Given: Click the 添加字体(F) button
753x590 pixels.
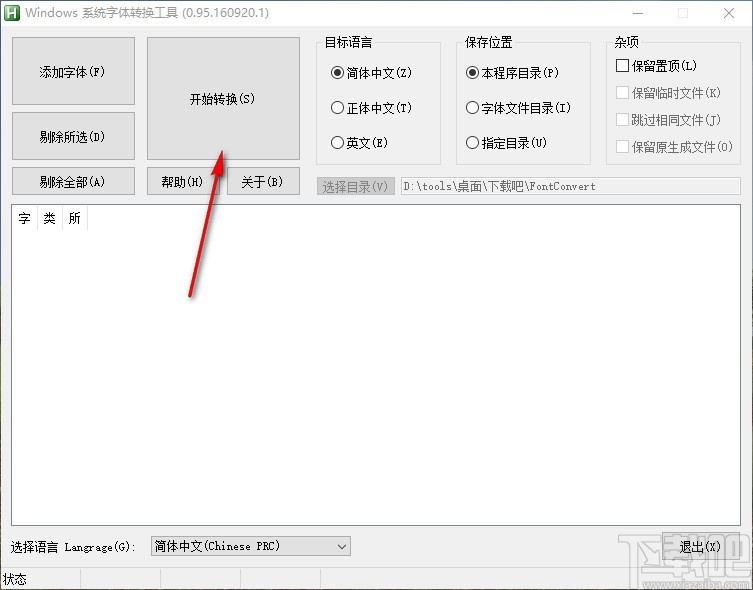Looking at the screenshot, I should pyautogui.click(x=73, y=71).
